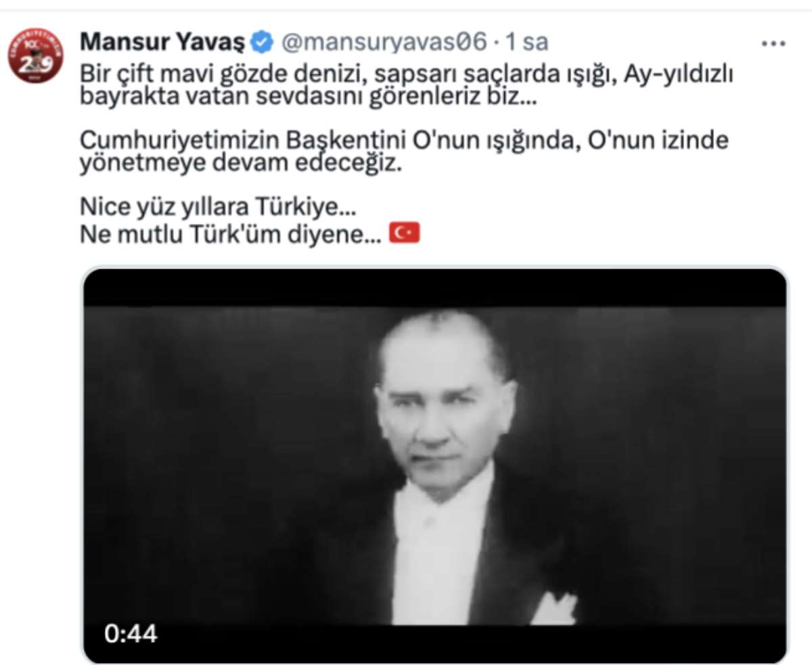Click the white pocket square in the video
The image size is (812, 665).
coord(554,607)
